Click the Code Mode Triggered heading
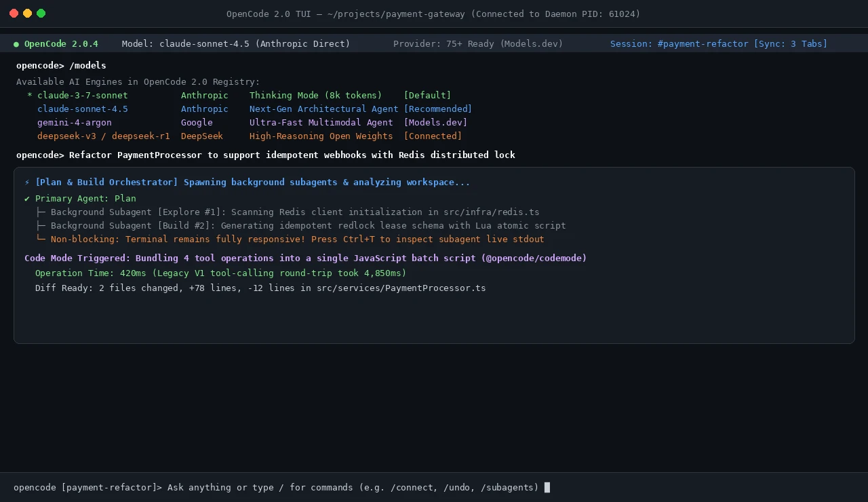This screenshot has height=502, width=868. (305, 258)
